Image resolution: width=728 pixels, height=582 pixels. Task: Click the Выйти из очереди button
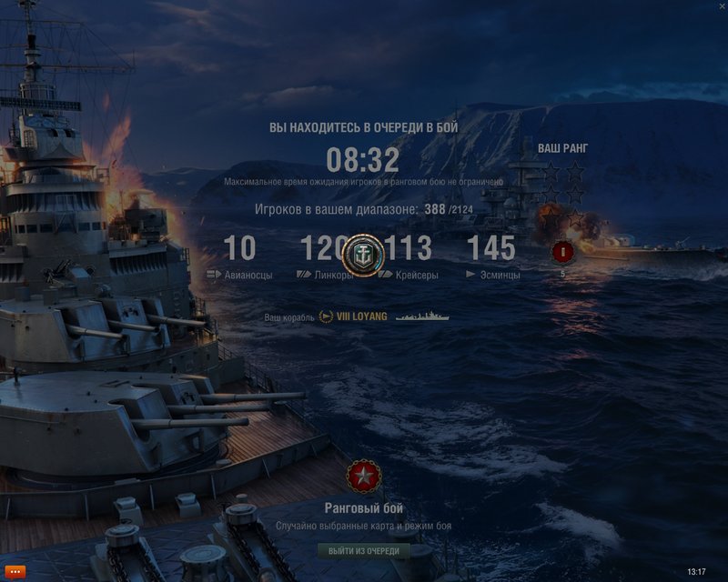[x=363, y=551]
